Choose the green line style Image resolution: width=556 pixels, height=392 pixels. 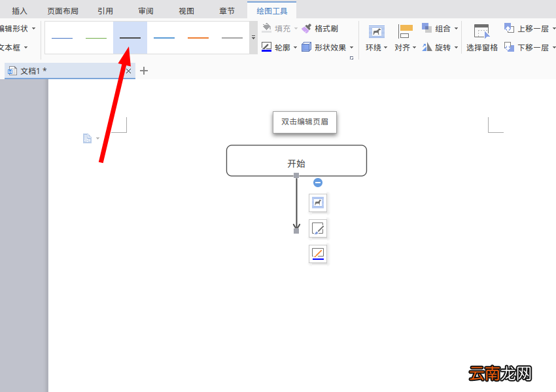(x=96, y=37)
